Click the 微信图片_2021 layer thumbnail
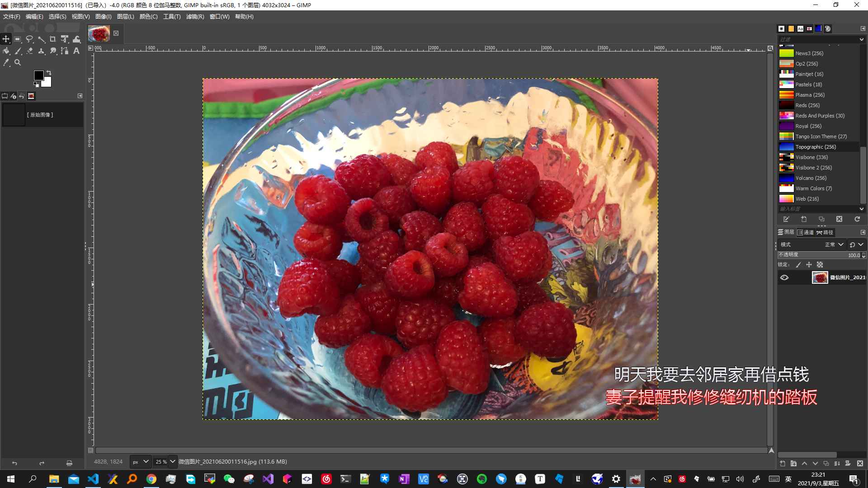This screenshot has height=488, width=868. [x=819, y=277]
